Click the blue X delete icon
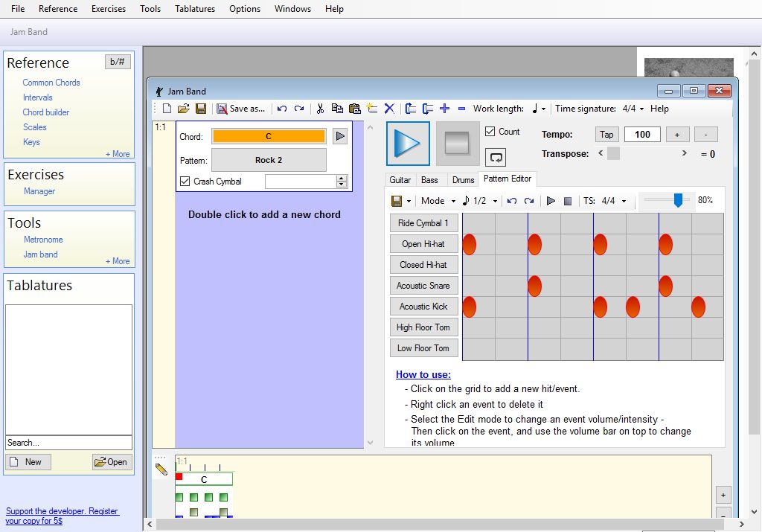 point(389,109)
